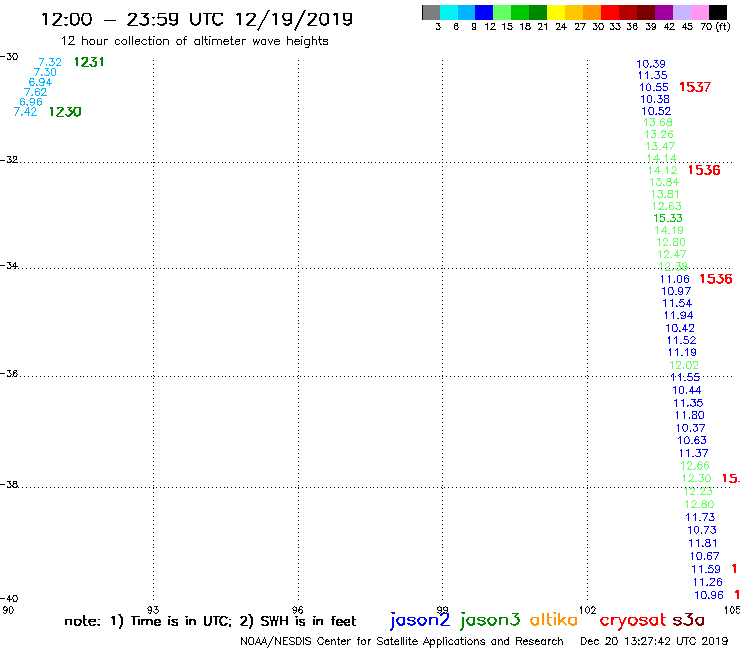Click the wave height value '13.26'
740x650 pixels.
659,134
